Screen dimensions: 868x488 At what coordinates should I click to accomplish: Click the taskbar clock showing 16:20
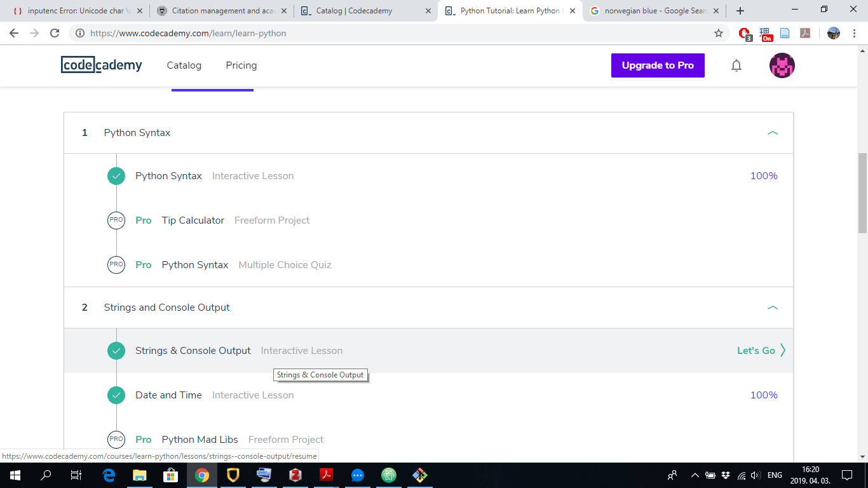(x=810, y=475)
